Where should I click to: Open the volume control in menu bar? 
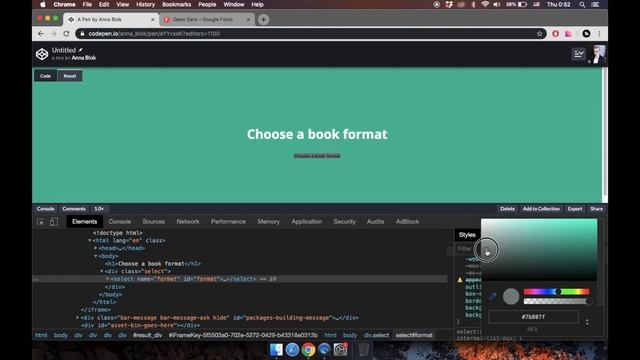(x=496, y=4)
